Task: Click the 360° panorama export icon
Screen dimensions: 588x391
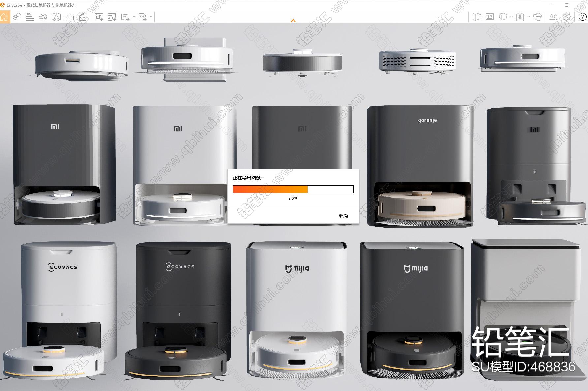Action: click(x=125, y=17)
